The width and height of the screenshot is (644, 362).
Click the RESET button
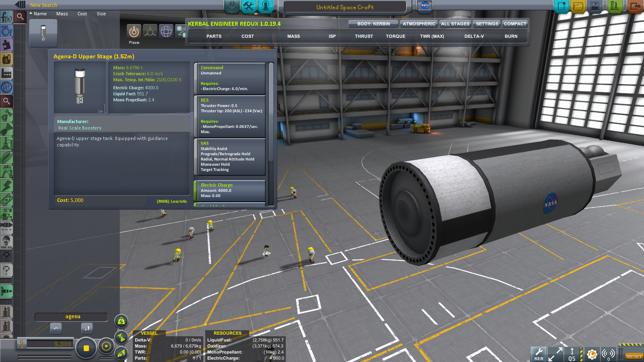[634, 356]
